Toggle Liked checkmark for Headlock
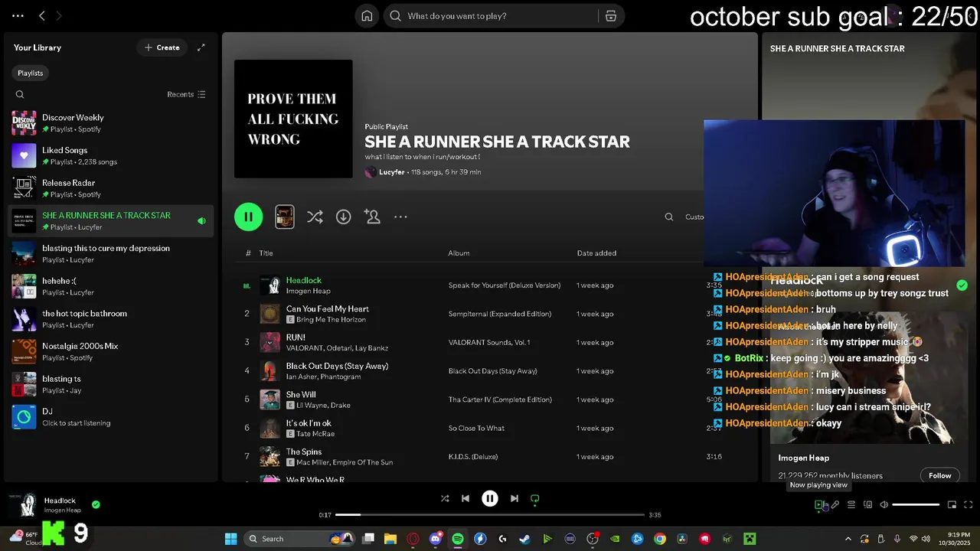Viewport: 980px width, 551px height. point(96,504)
